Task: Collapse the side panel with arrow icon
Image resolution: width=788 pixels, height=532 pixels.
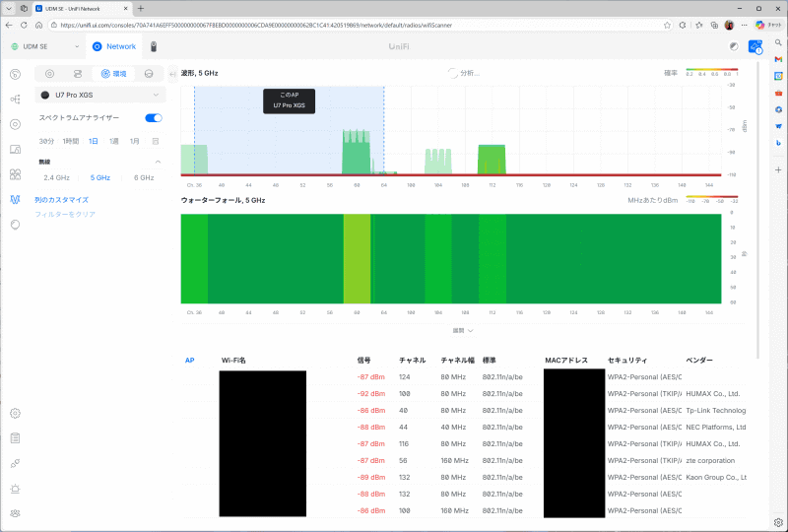Action: point(173,74)
